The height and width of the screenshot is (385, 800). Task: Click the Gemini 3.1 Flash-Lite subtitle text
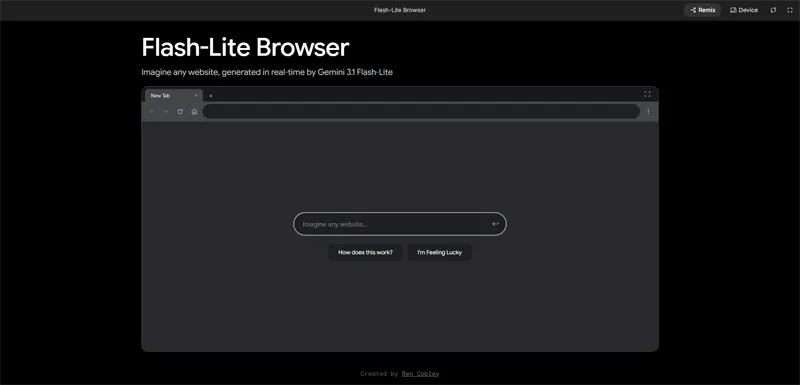coord(267,72)
